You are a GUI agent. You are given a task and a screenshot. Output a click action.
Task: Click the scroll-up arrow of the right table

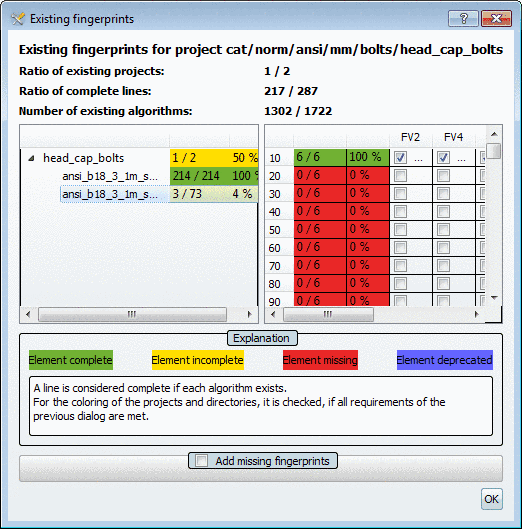pos(494,134)
